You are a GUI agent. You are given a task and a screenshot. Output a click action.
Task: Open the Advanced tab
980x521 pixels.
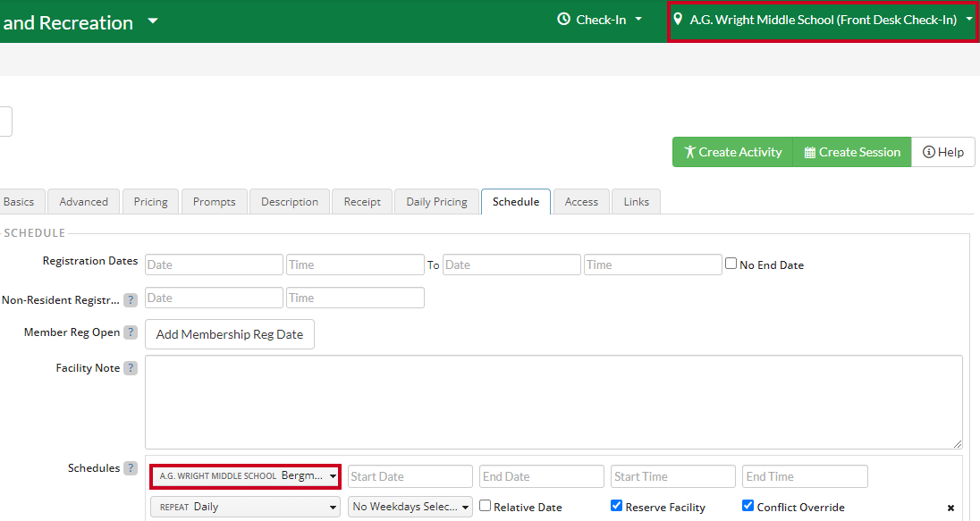tap(84, 202)
